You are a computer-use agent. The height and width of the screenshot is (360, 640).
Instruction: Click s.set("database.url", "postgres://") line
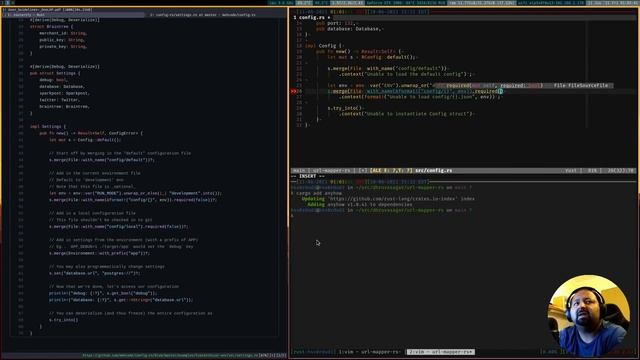coord(95,273)
